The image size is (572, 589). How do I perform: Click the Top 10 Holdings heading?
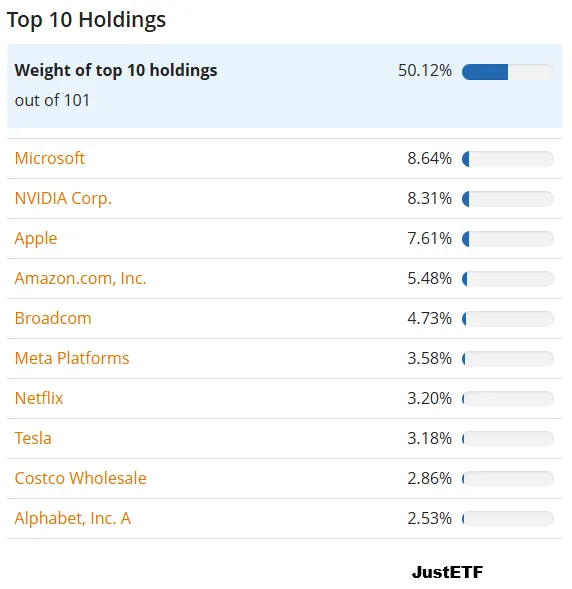point(86,20)
